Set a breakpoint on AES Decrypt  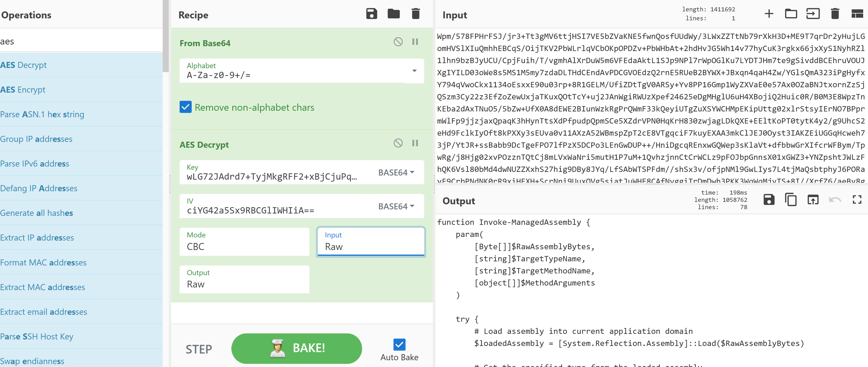(x=415, y=143)
